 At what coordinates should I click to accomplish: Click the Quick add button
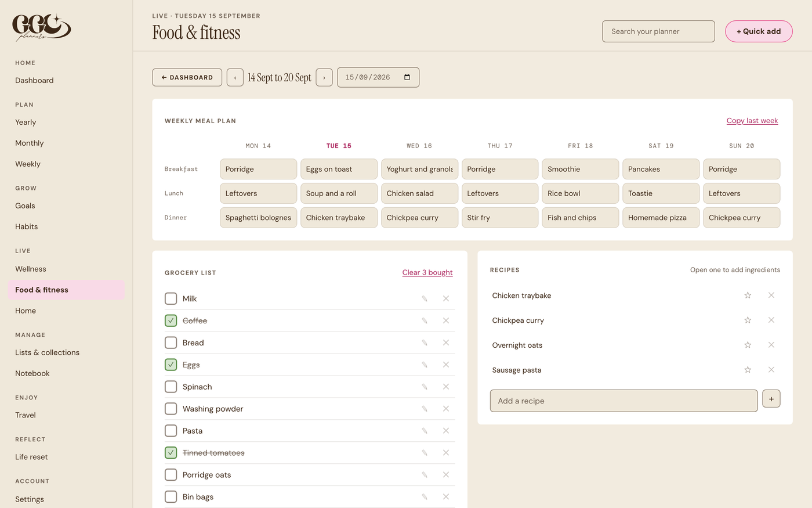coord(759,31)
